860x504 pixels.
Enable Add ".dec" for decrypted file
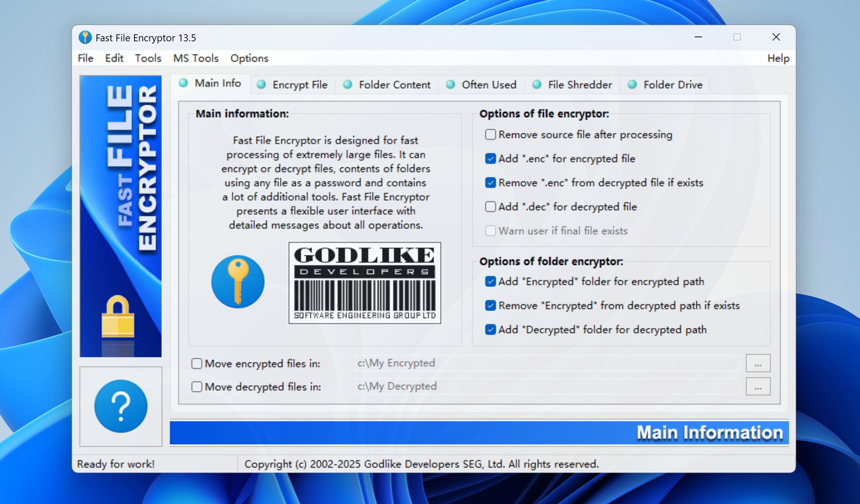pos(490,207)
